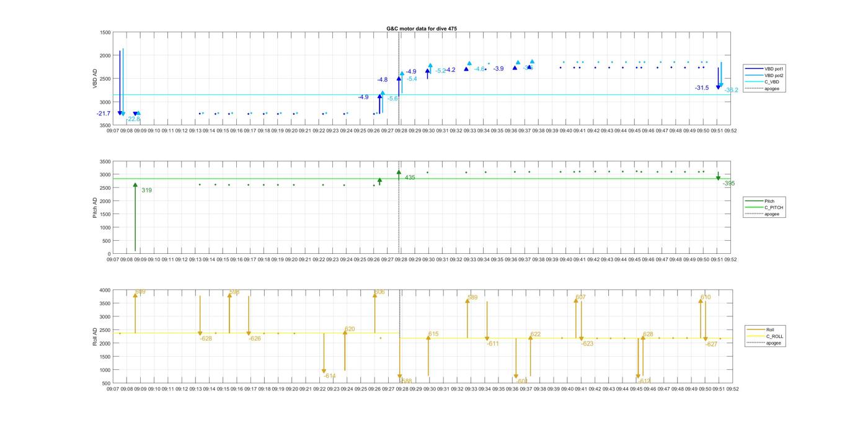The image size is (868, 430).
Task: Click the '-623' roll data label
Action: point(587,344)
